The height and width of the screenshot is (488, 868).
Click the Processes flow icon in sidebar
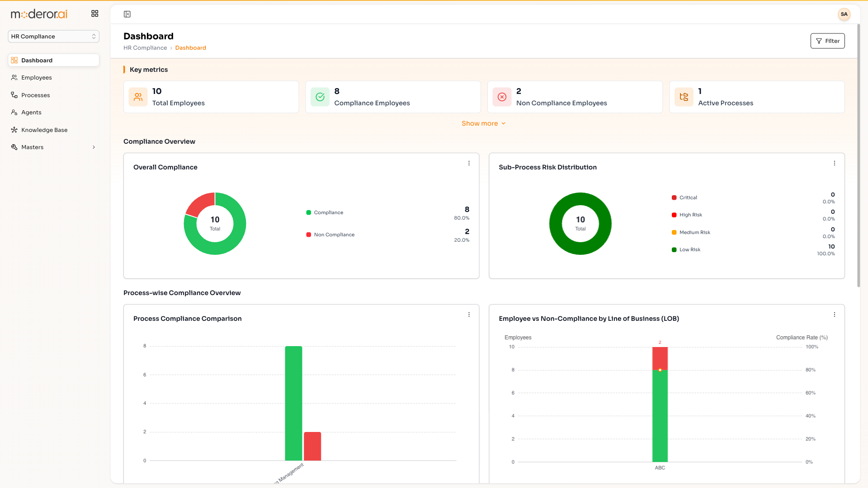coord(14,95)
